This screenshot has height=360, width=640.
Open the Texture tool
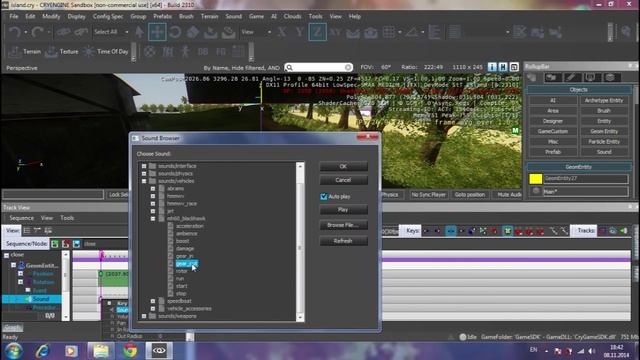click(x=62, y=51)
